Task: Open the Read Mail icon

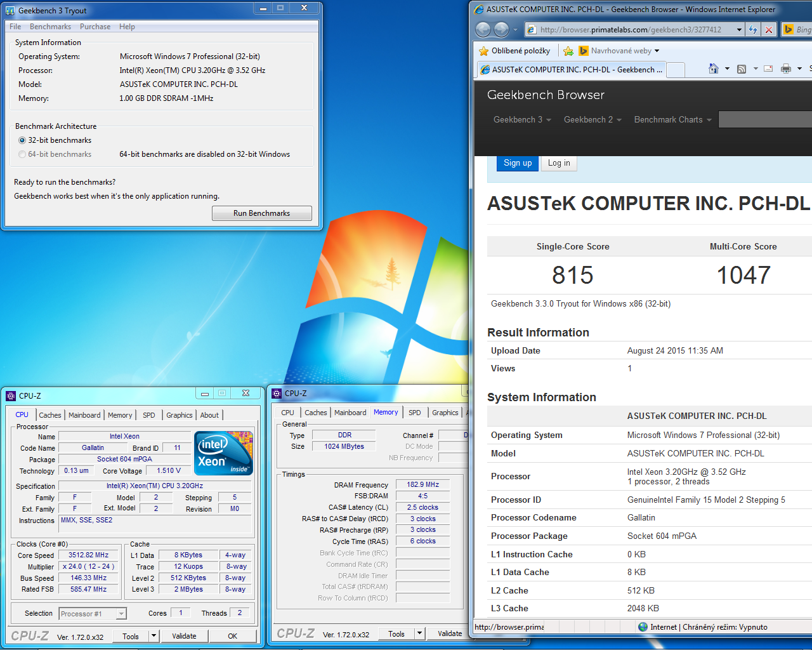Action: [x=768, y=69]
